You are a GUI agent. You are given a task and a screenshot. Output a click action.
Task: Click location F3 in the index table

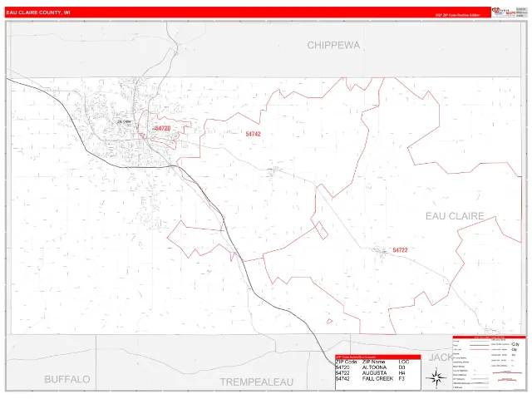tap(401, 379)
